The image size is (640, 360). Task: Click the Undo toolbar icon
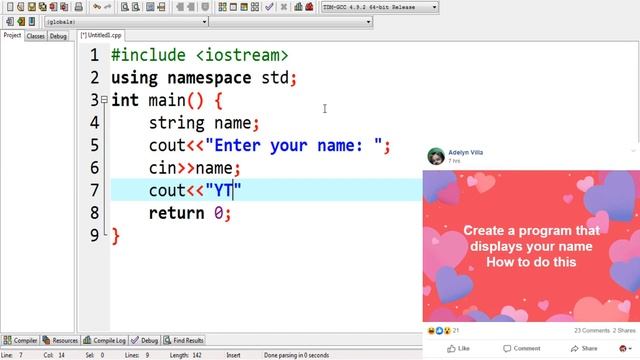click(97, 7)
